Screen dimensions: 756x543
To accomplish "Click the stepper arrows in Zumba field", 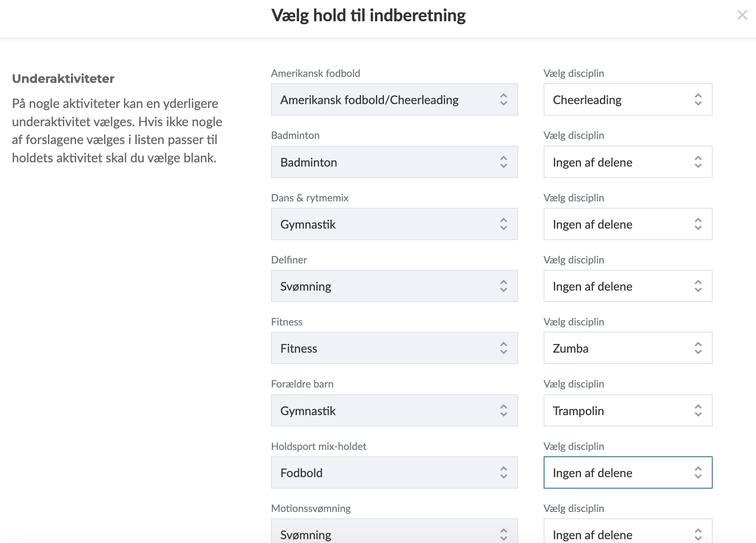I will [698, 348].
